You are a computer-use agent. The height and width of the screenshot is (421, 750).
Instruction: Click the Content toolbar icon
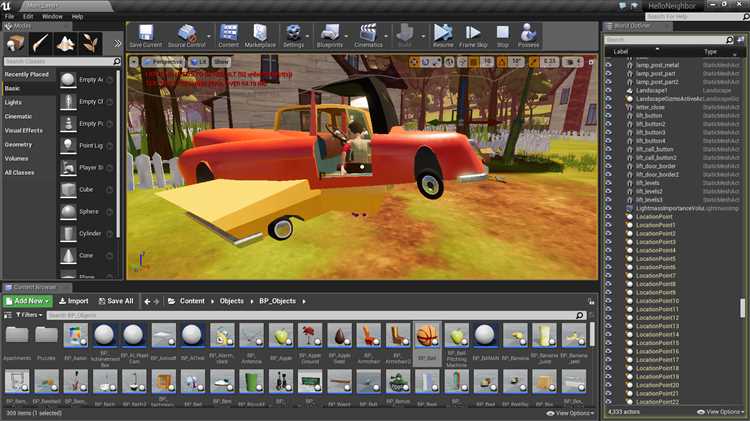coord(228,35)
